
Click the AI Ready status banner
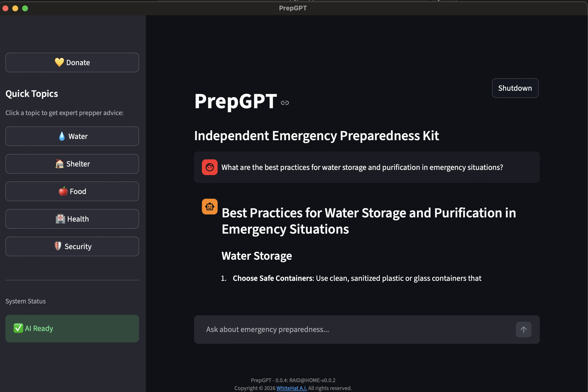coord(72,329)
